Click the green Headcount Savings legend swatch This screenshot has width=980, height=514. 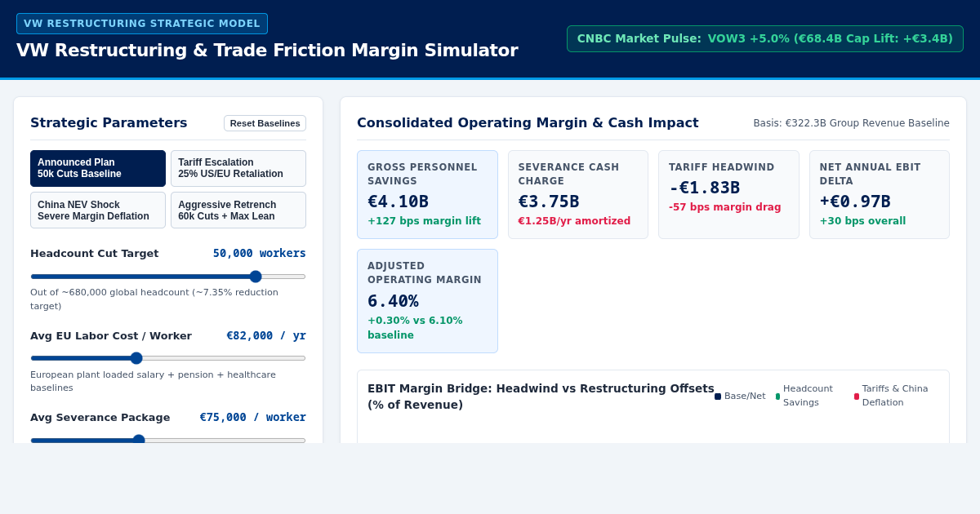point(777,397)
